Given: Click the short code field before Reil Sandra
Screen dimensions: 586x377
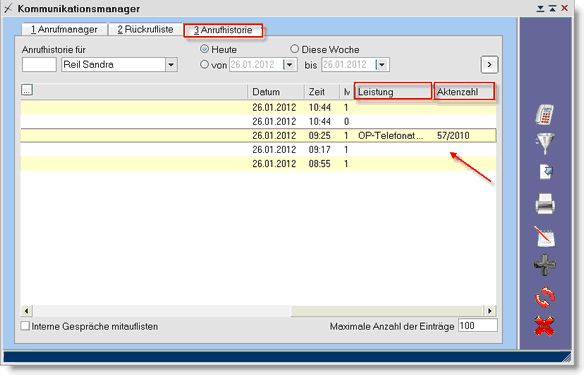Looking at the screenshot, I should [39, 65].
